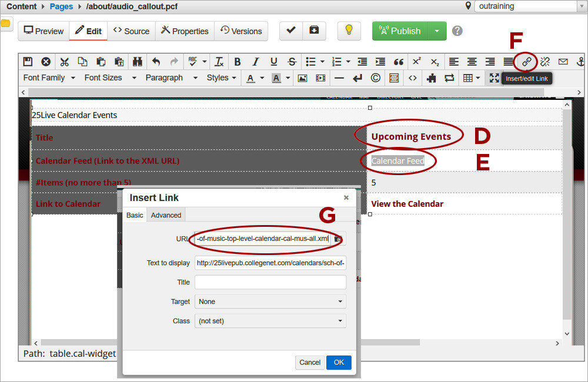The height and width of the screenshot is (382, 588).
Task: Click Cancel in Insert Link dialog
Action: 310,363
